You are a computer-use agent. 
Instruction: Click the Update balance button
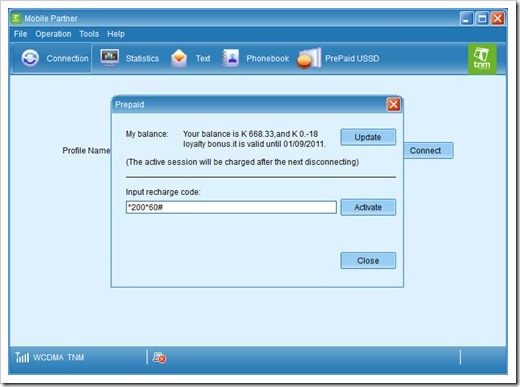[368, 137]
